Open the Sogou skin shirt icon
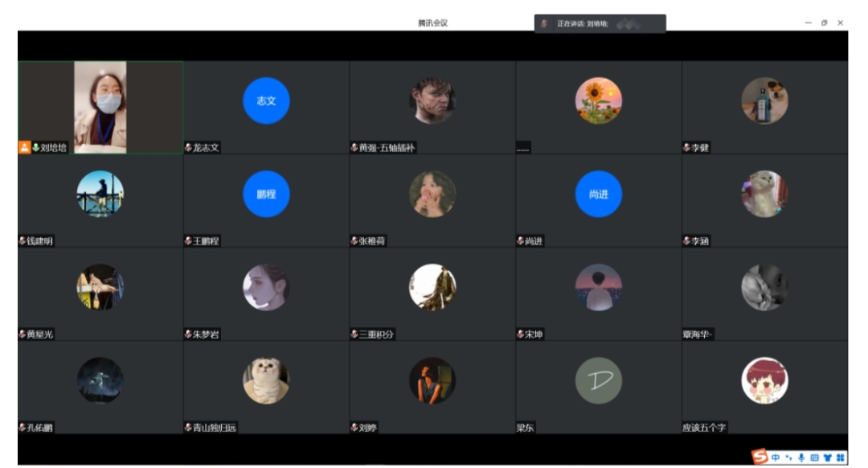868x468 pixels. (x=827, y=458)
